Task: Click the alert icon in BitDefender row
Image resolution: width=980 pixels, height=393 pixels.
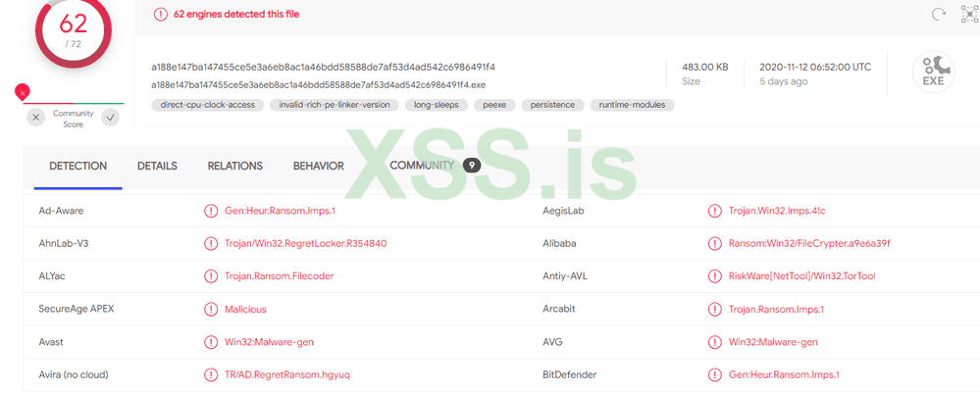Action: [714, 375]
